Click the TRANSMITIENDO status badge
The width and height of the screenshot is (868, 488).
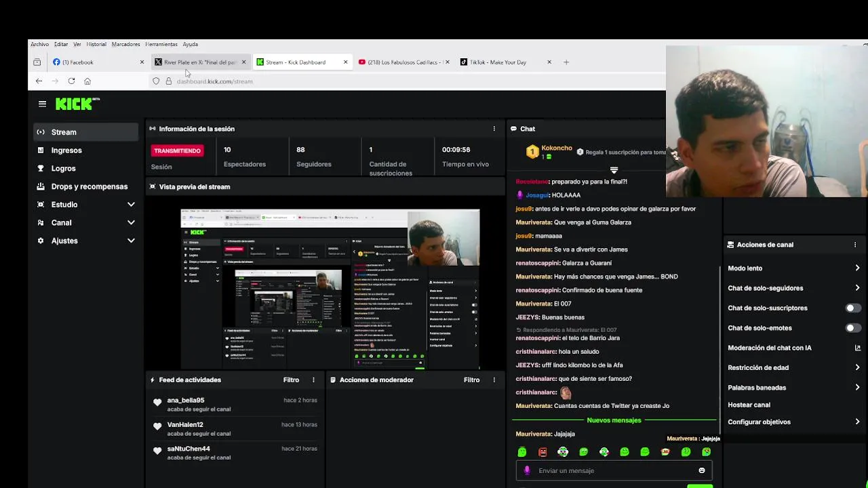pyautogui.click(x=177, y=150)
